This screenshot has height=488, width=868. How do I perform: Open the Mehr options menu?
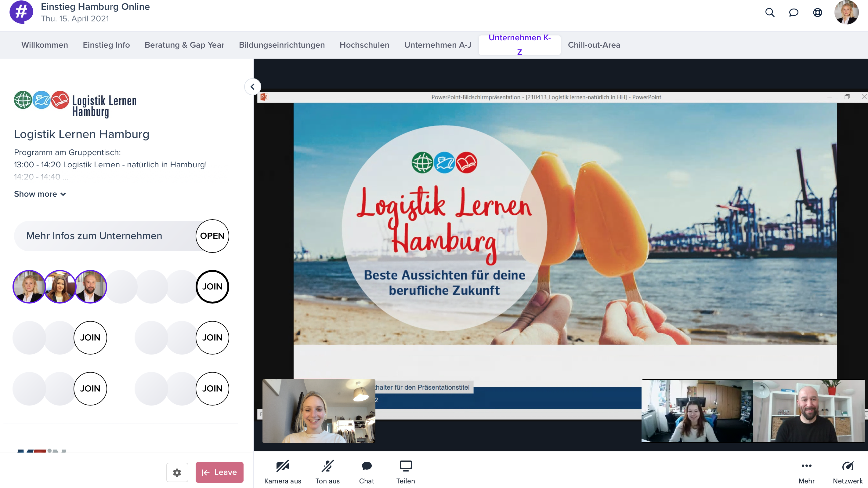pyautogui.click(x=806, y=472)
